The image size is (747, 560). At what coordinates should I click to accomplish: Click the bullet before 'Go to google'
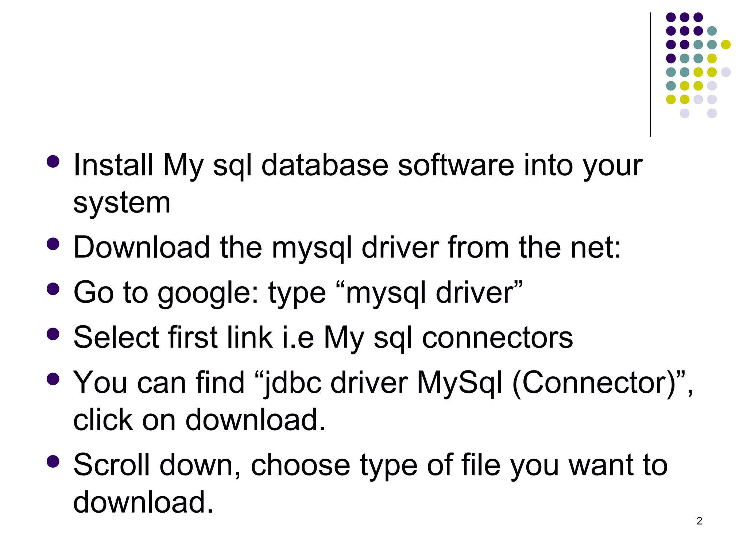pos(53,289)
